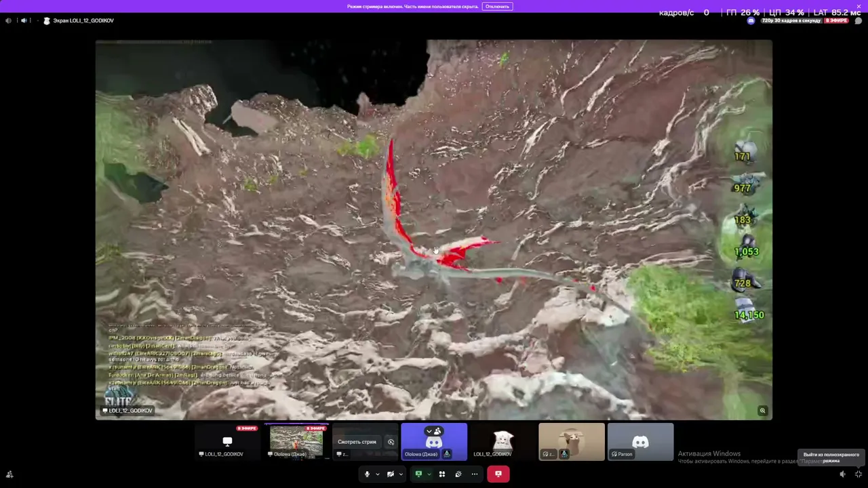This screenshot has height=488, width=868.
Task: Click the speaker volume icon at bottom right
Action: (x=843, y=474)
